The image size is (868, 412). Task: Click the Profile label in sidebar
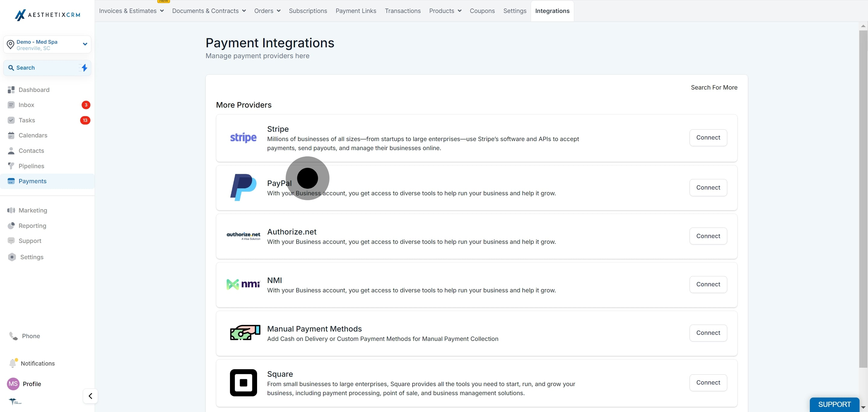(x=32, y=384)
